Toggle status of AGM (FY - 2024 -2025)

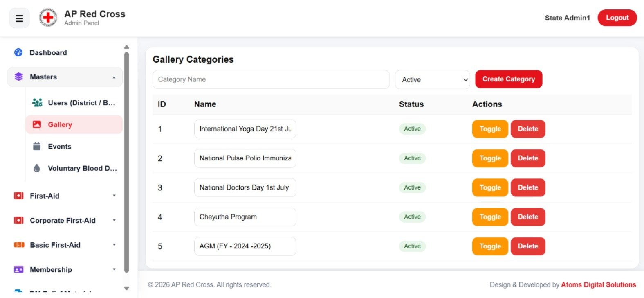(490, 246)
